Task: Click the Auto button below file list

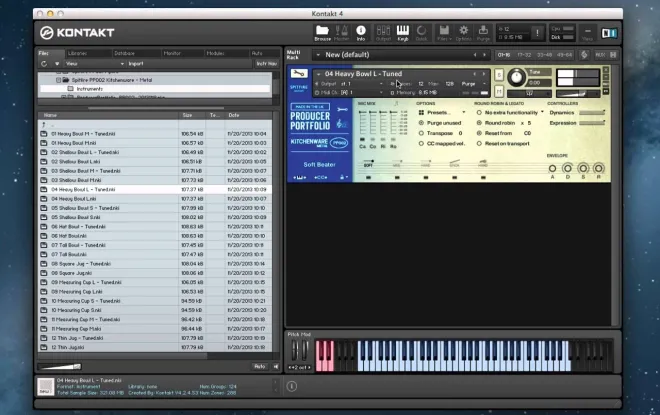Action: tap(260, 367)
